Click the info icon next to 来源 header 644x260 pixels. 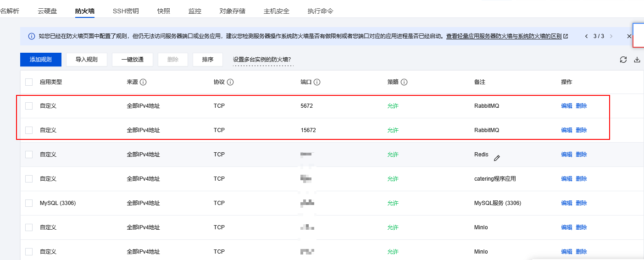tap(143, 82)
